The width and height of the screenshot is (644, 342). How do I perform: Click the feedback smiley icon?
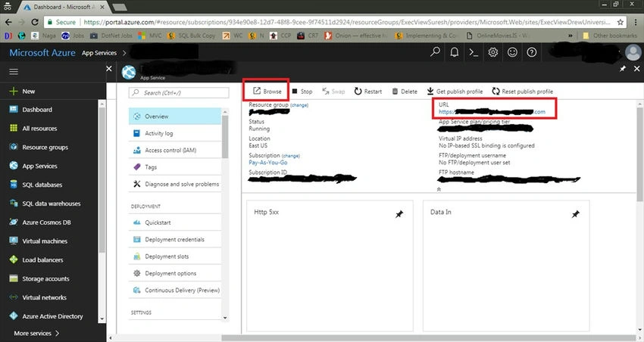tap(512, 52)
